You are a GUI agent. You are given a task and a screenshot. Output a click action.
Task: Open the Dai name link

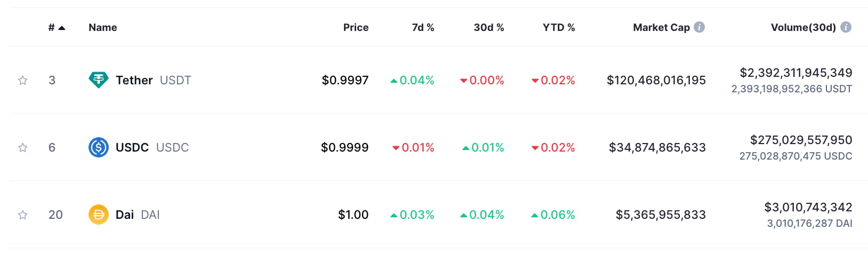pyautogui.click(x=125, y=215)
